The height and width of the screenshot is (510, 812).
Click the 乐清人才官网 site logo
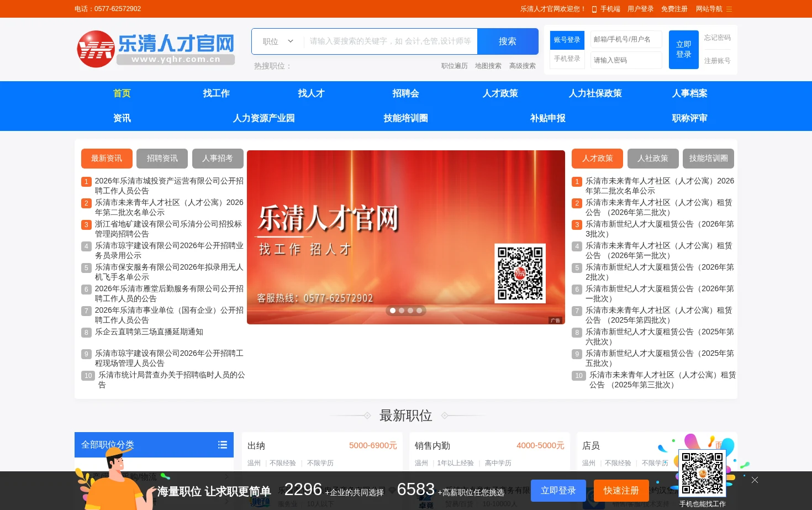156,49
